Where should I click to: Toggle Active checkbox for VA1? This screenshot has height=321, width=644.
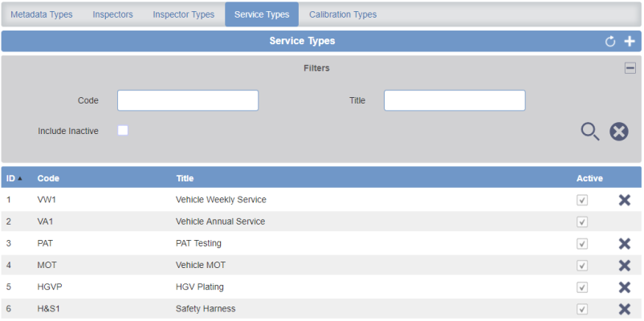[582, 222]
